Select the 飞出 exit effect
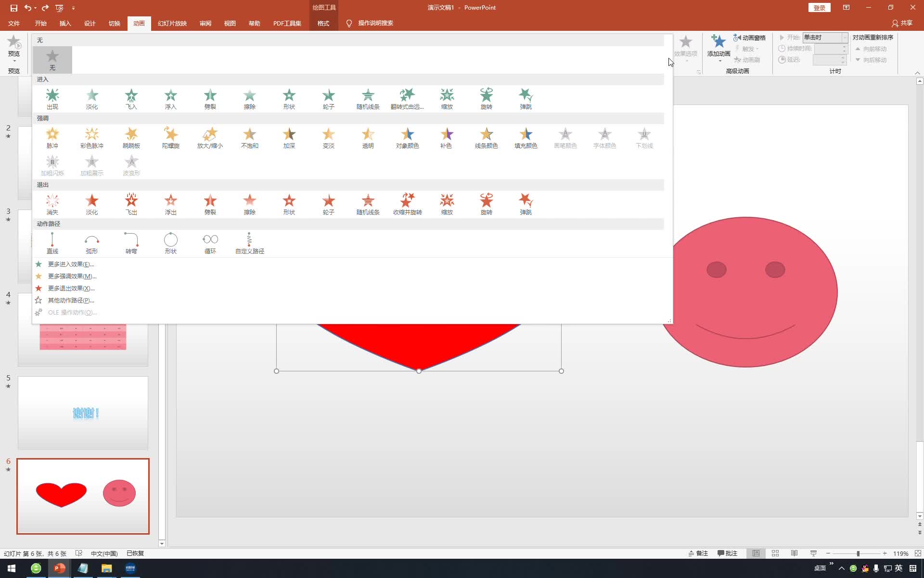 131,204
